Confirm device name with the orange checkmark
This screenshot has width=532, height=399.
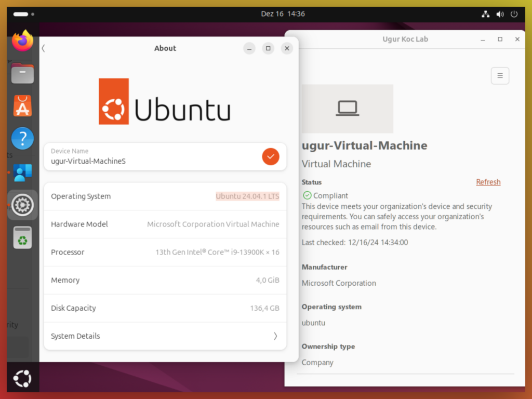[x=270, y=156]
